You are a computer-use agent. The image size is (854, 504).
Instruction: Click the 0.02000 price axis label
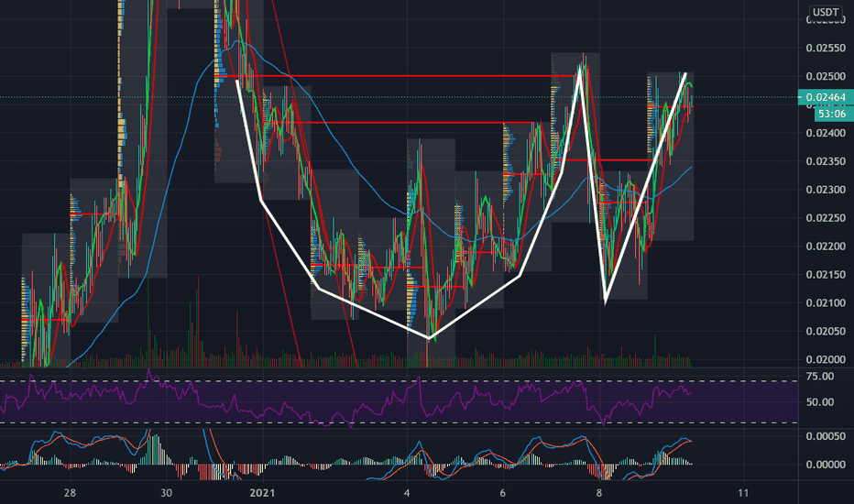[826, 359]
